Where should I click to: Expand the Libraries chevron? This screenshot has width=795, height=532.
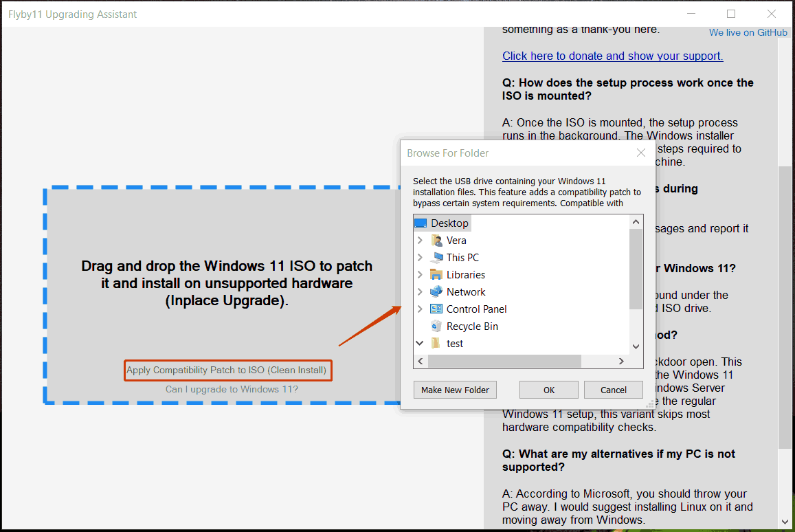[421, 274]
